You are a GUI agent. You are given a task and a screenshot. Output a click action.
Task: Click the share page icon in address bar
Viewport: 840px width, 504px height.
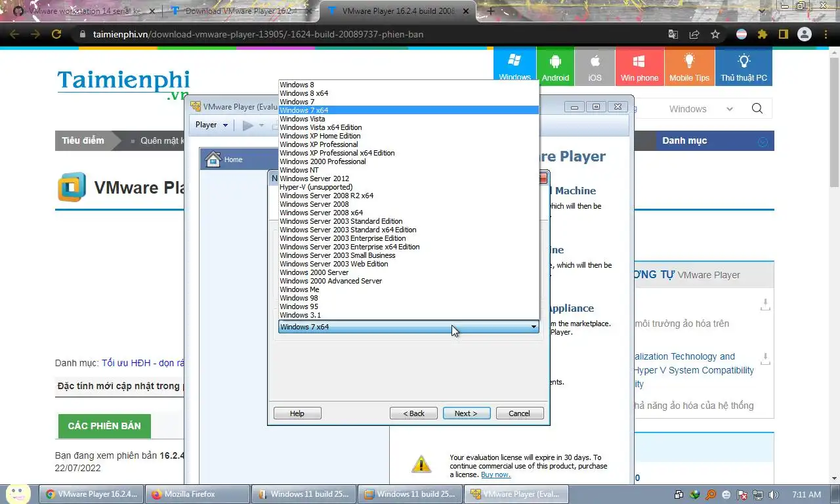tap(694, 34)
